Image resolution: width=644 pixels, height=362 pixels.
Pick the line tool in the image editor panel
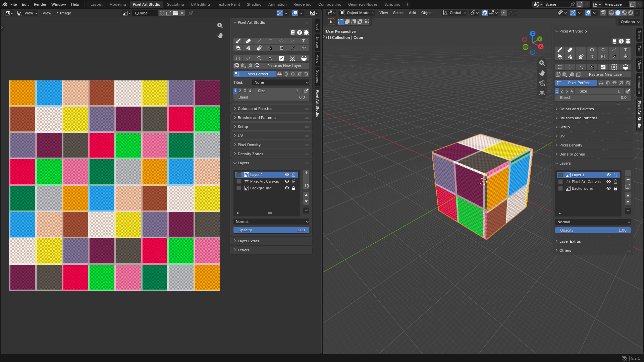tap(259, 41)
